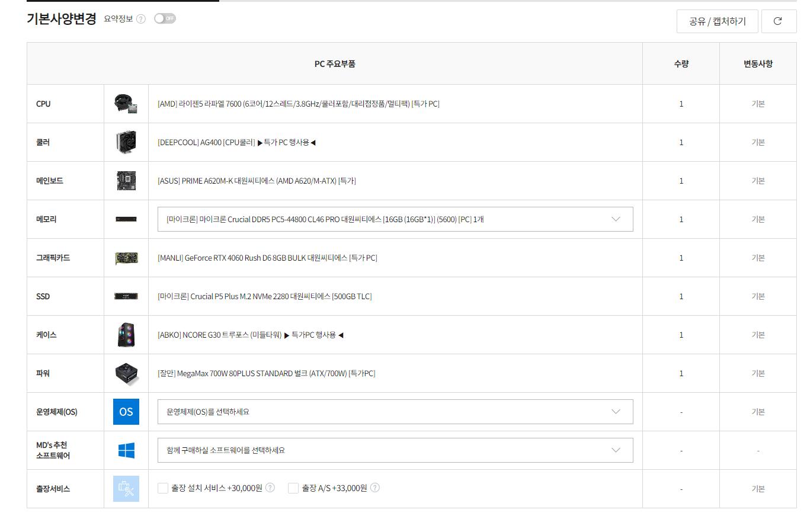Click the blue OS icon
The width and height of the screenshot is (807, 532).
pos(126,412)
